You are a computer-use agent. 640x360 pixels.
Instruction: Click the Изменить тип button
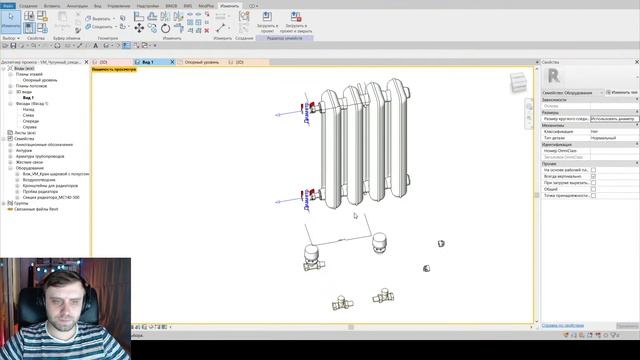(x=622, y=93)
